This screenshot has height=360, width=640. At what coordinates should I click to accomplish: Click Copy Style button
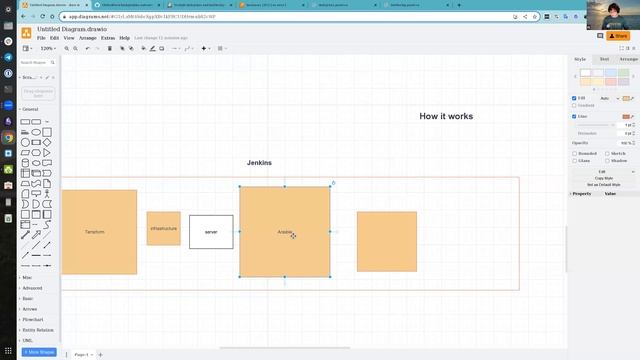pyautogui.click(x=604, y=178)
